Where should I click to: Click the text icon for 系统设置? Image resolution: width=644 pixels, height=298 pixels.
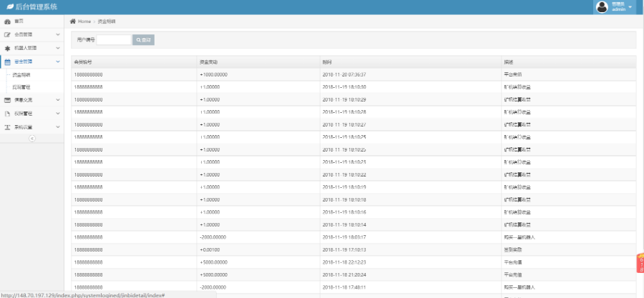7,127
